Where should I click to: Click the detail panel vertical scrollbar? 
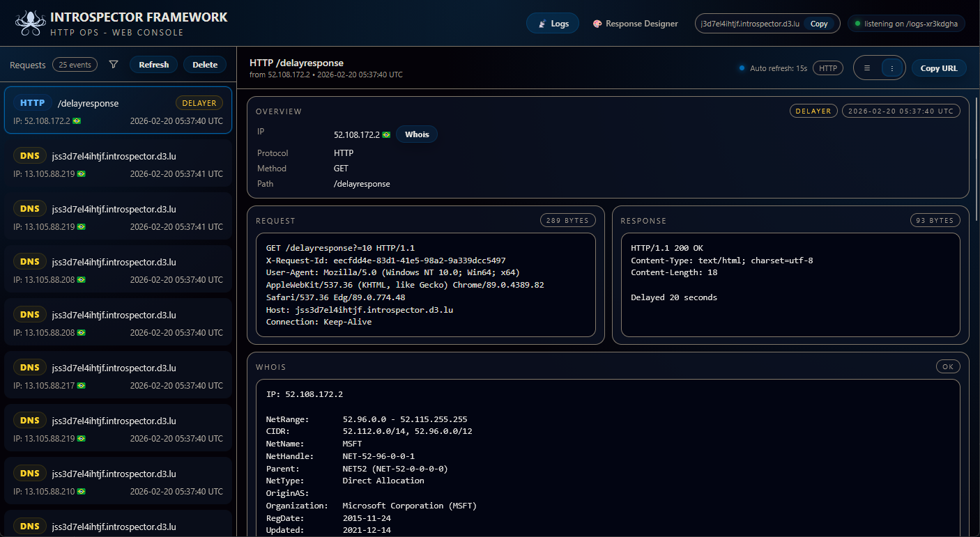tap(976, 160)
